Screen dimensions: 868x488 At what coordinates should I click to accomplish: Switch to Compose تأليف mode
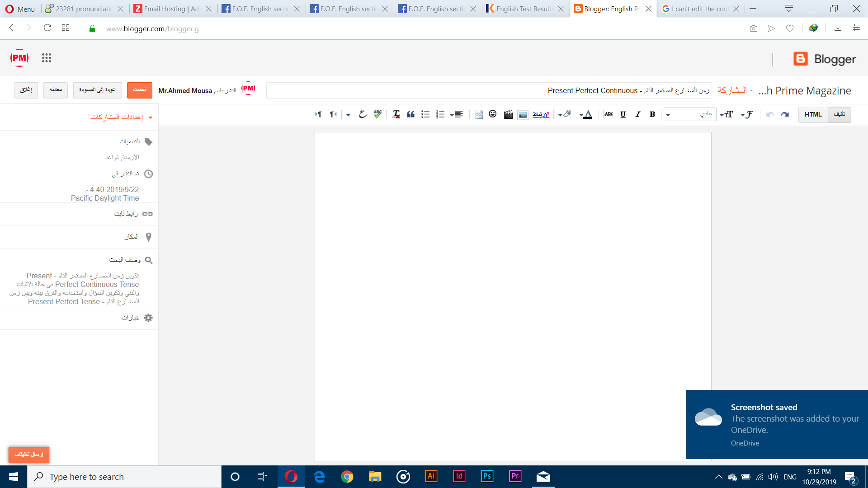click(840, 114)
